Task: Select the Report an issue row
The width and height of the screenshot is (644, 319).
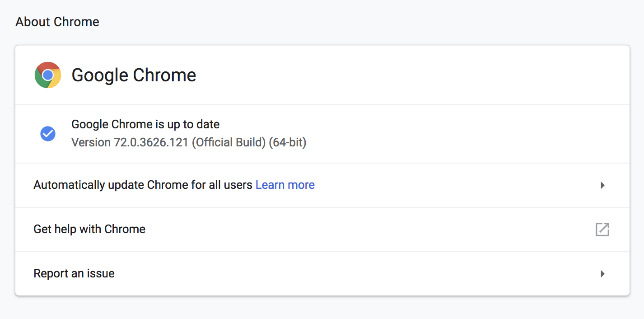Action: coord(74,273)
